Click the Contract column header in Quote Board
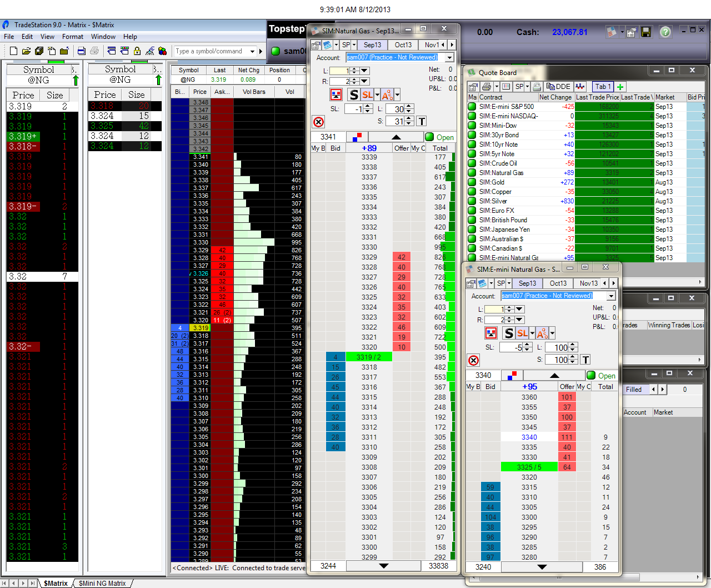 [508, 97]
